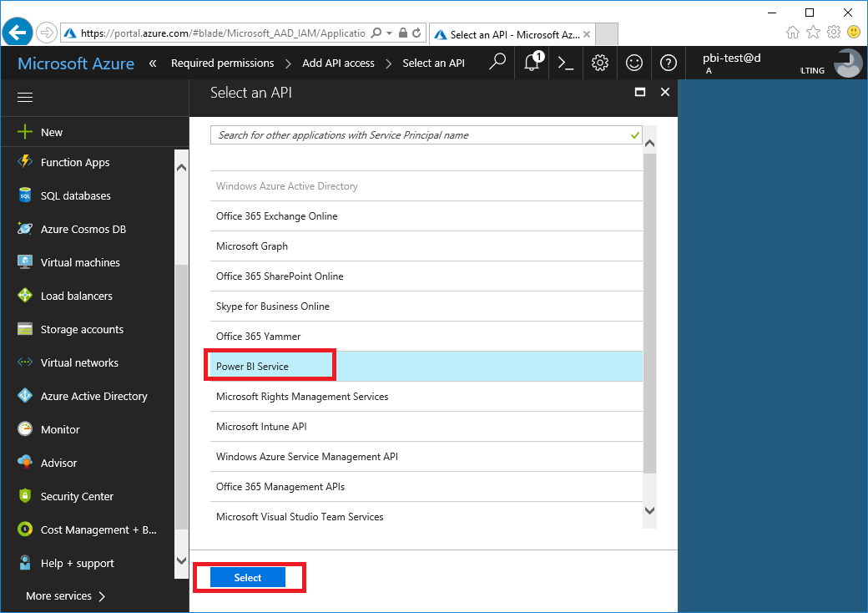Maximize the Select an API blade

(640, 92)
